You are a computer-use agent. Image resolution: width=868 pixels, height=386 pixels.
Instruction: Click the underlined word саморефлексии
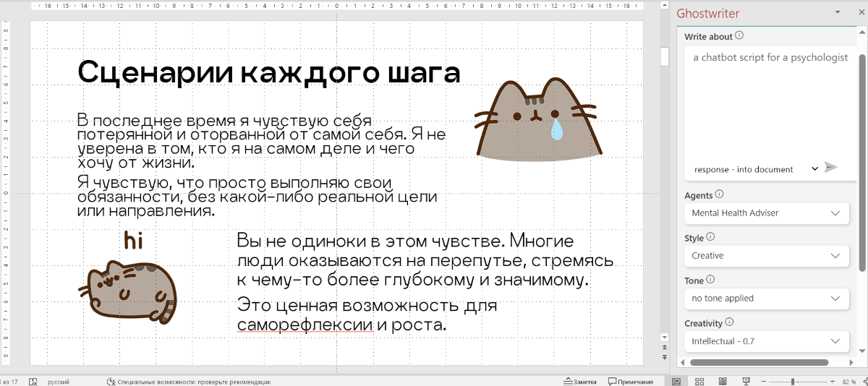tap(305, 325)
